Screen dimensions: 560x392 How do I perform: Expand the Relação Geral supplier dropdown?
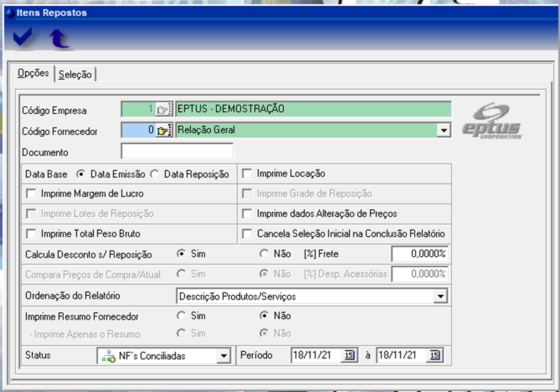coord(444,131)
